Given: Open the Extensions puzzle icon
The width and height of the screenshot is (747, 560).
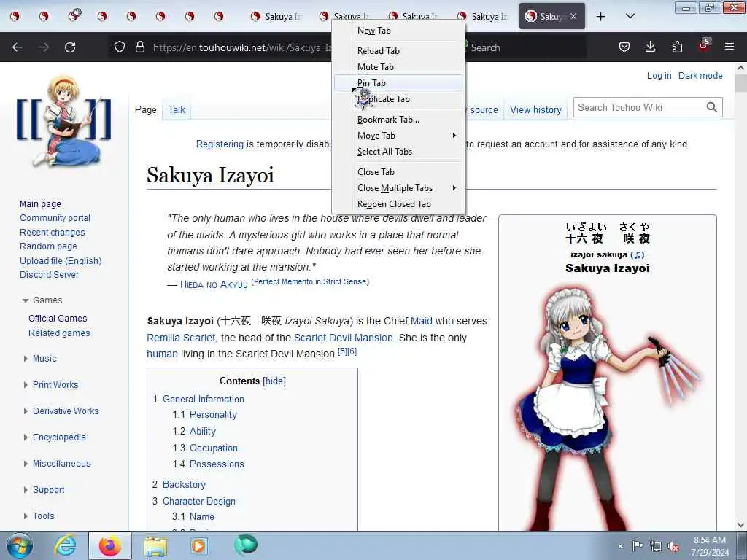Looking at the screenshot, I should click(x=677, y=47).
